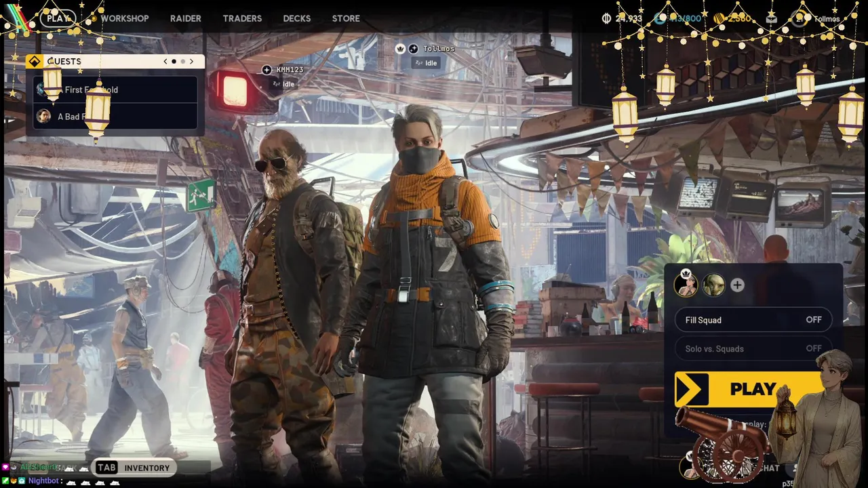The width and height of the screenshot is (868, 488).
Task: Click the yellow Quests panel icon
Action: [35, 61]
